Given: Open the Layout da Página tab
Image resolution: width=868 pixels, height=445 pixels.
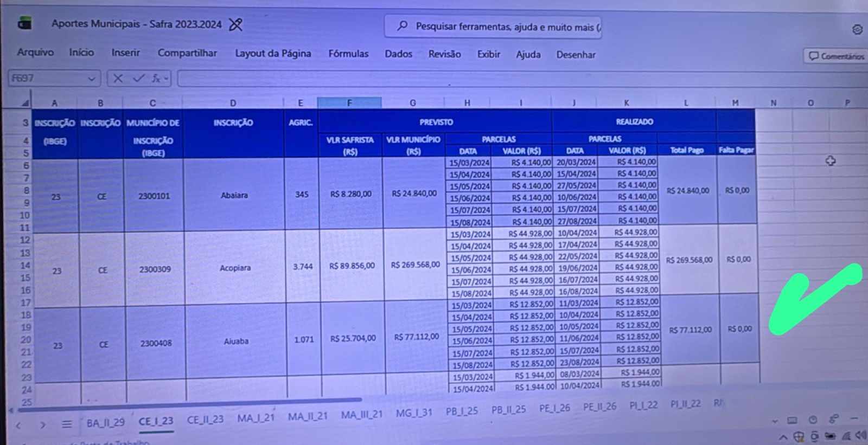Looking at the screenshot, I should 273,53.
